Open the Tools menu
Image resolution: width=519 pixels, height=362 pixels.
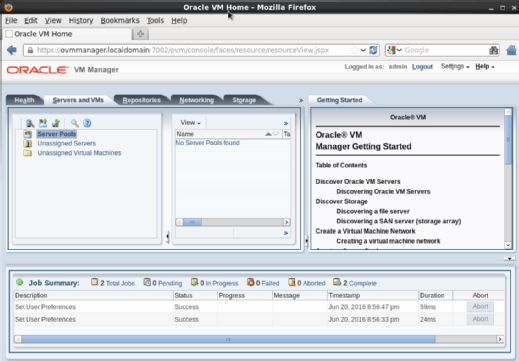pyautogui.click(x=155, y=21)
